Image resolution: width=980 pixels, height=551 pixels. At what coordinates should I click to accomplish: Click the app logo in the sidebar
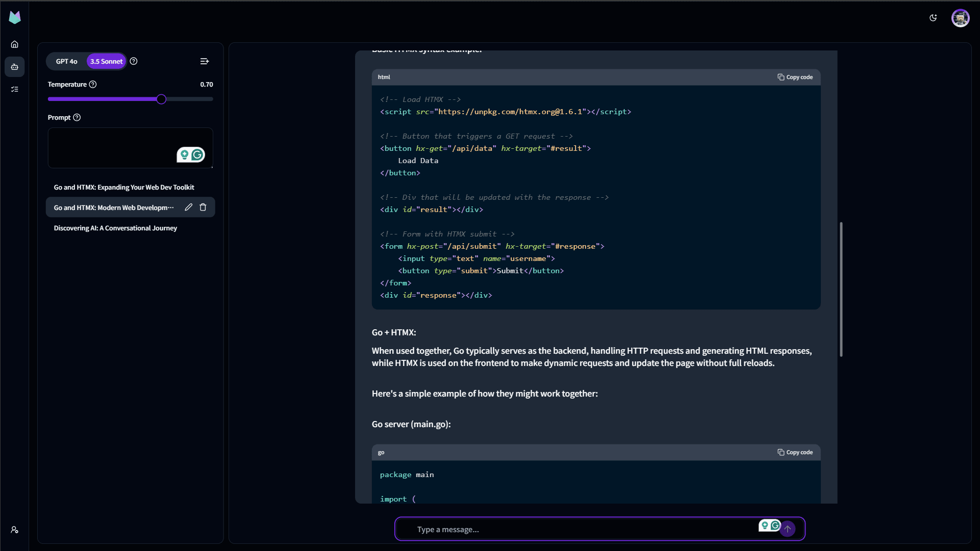point(15,17)
